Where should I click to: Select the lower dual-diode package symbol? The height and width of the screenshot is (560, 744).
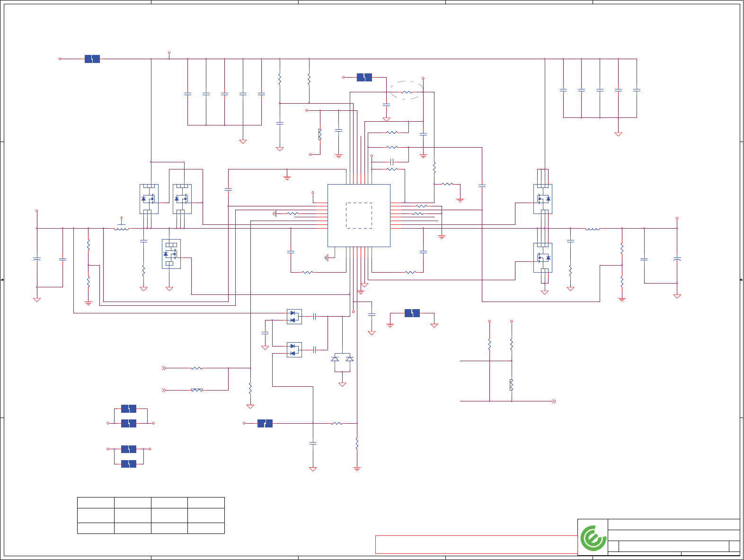294,350
